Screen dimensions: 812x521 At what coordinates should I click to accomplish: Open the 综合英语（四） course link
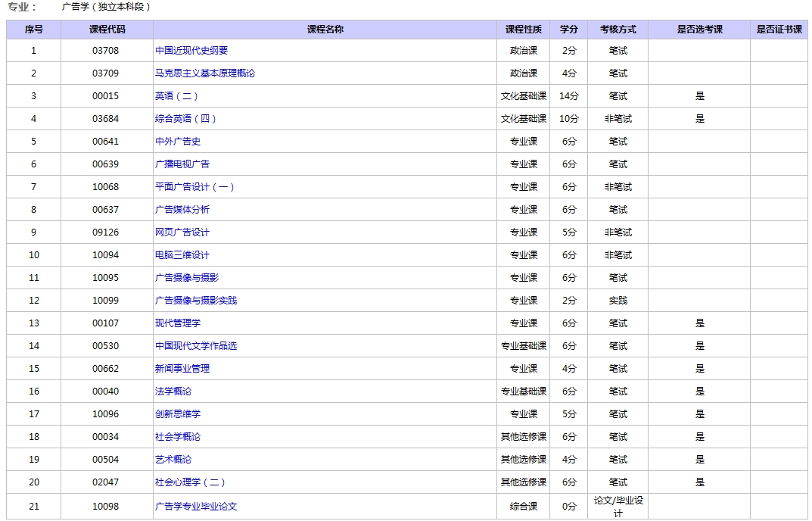tap(186, 119)
